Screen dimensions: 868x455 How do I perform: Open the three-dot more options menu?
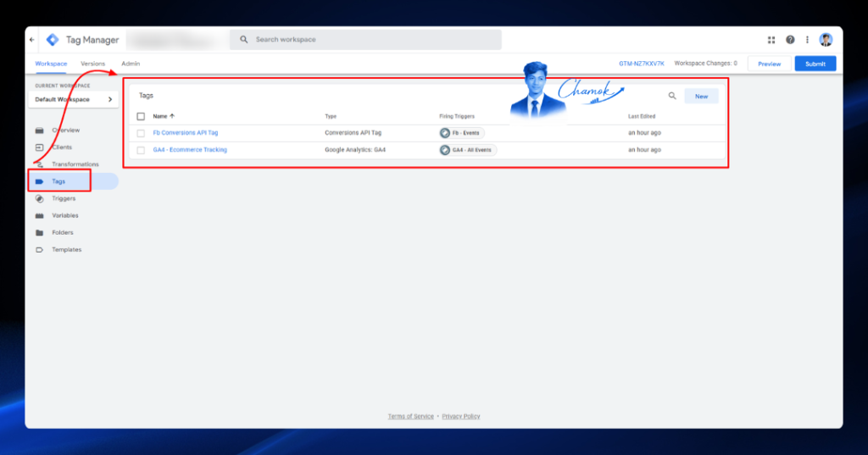[x=807, y=40]
